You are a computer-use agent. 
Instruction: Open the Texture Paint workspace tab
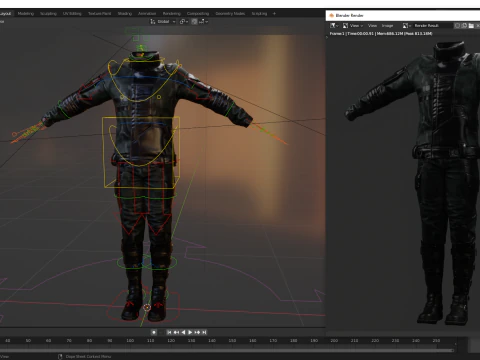pyautogui.click(x=99, y=14)
